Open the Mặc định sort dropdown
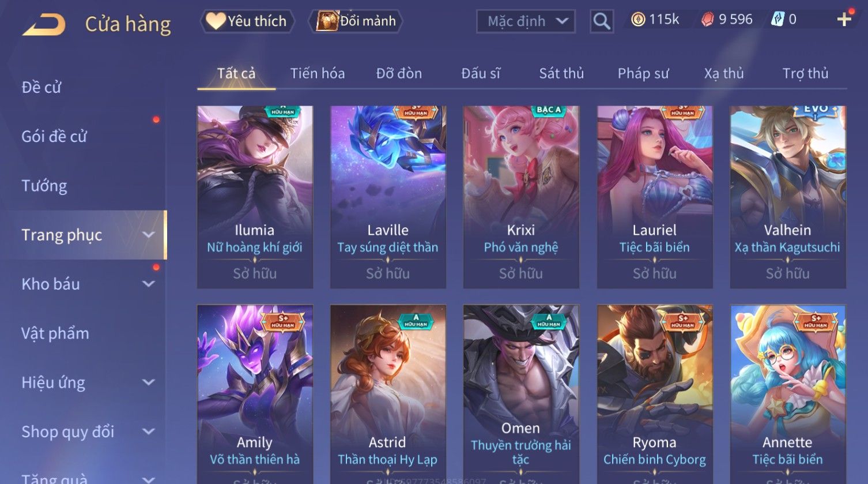Image resolution: width=868 pixels, height=484 pixels. pos(526,21)
